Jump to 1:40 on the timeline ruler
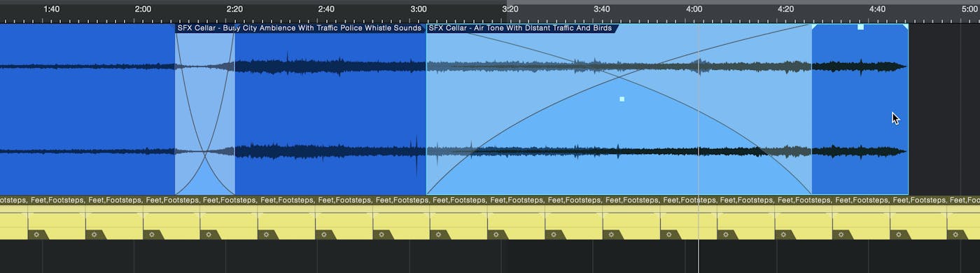This screenshot has height=273, width=980. [x=51, y=9]
